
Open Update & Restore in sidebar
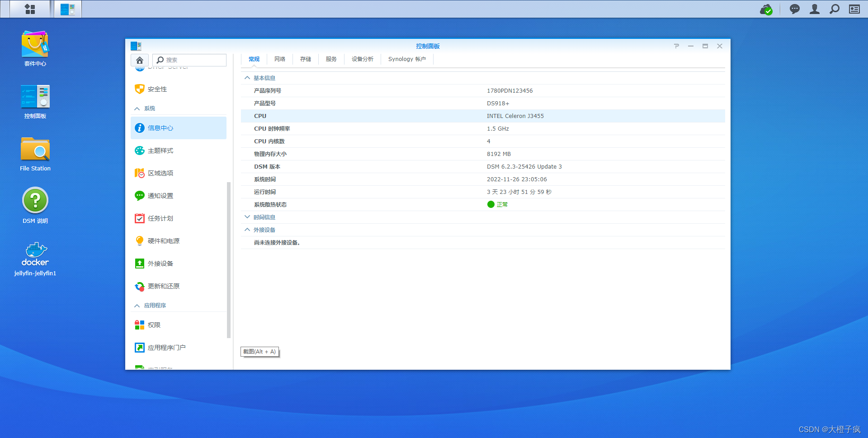179,286
